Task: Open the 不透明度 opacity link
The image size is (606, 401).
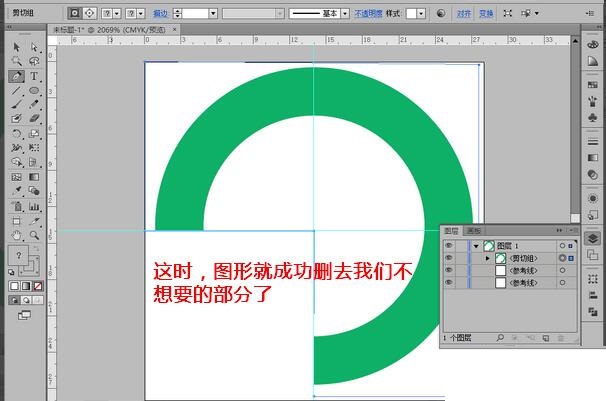Action: 368,14
